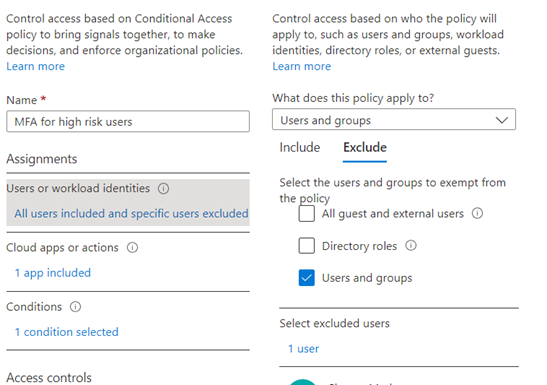Open the info icon beside Users or workload identities
The height and width of the screenshot is (385, 547).
[x=163, y=189]
